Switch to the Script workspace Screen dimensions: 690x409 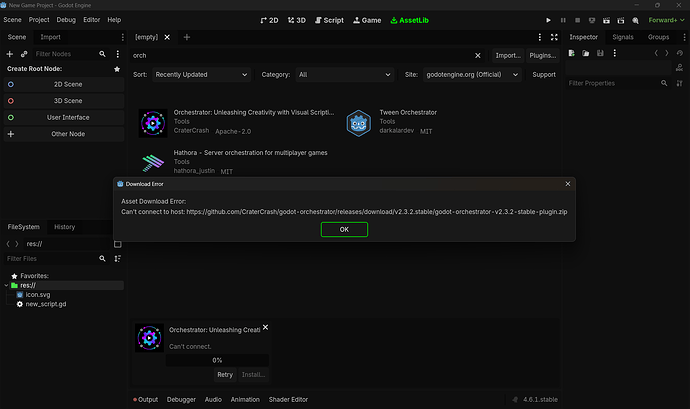[328, 19]
